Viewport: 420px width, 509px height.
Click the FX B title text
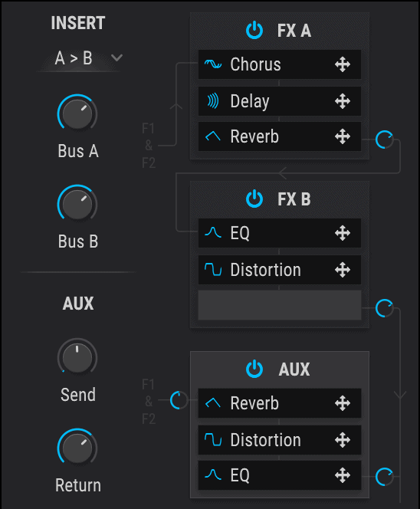click(x=294, y=199)
